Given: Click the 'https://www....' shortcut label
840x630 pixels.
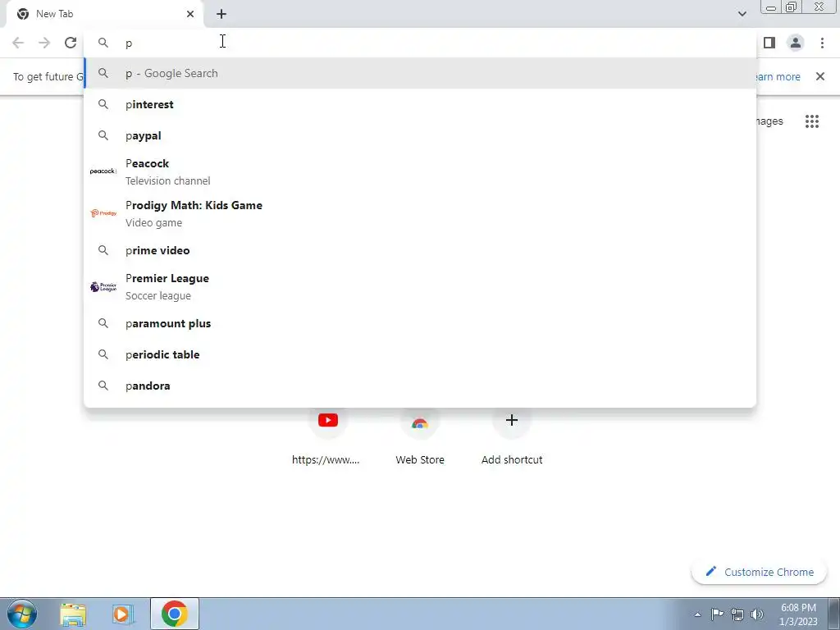Looking at the screenshot, I should tap(326, 459).
